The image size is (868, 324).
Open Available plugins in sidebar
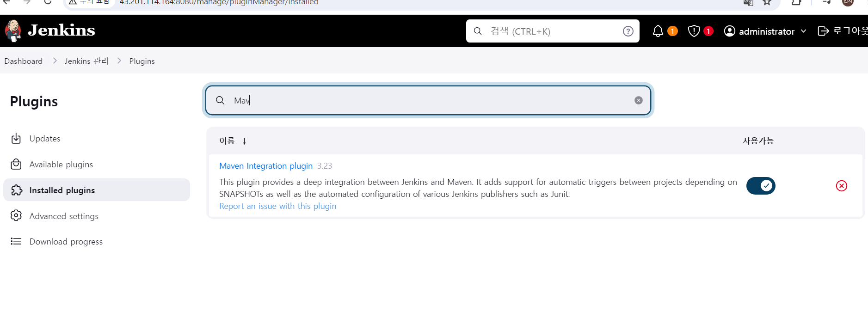coord(96,164)
